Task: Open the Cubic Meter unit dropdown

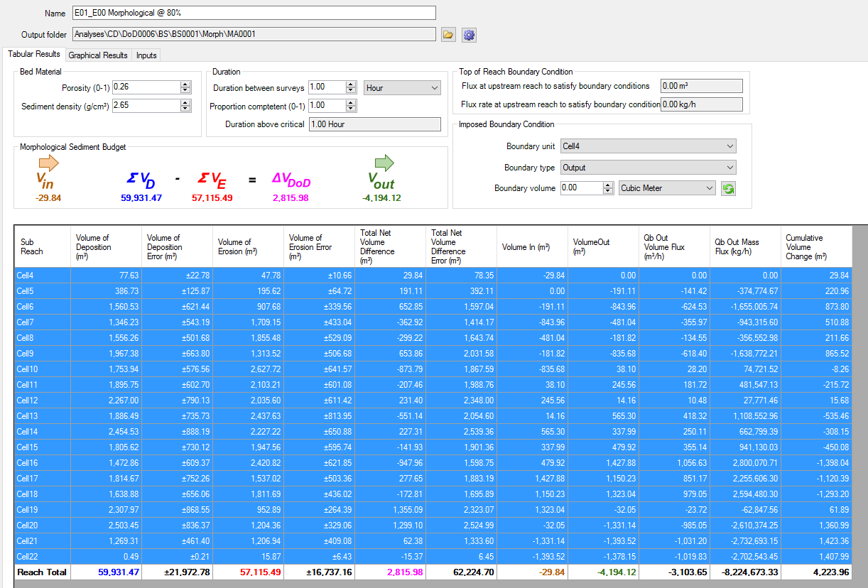Action: pyautogui.click(x=667, y=188)
